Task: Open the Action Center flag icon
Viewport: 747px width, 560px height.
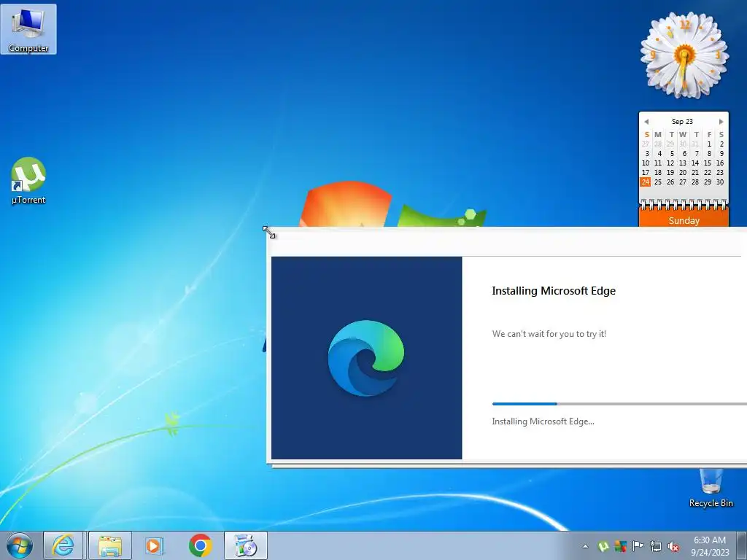Action: 638,546
